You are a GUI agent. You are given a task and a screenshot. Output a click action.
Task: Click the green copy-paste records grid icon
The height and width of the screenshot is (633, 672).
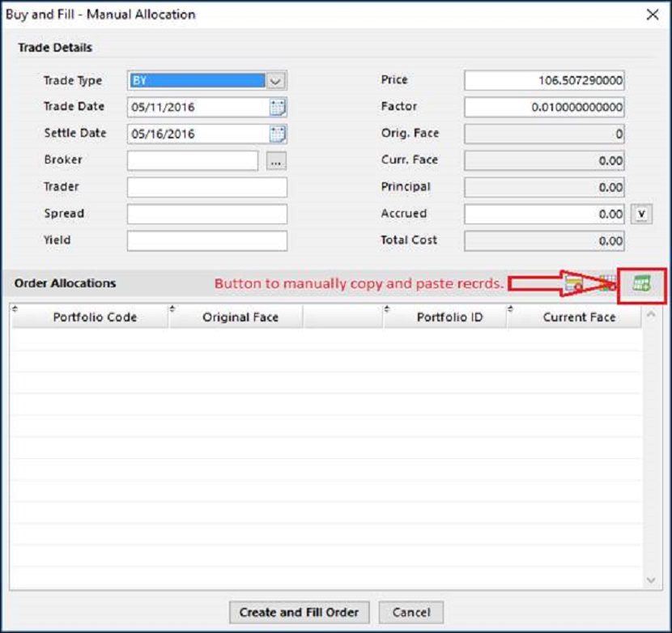tap(641, 283)
